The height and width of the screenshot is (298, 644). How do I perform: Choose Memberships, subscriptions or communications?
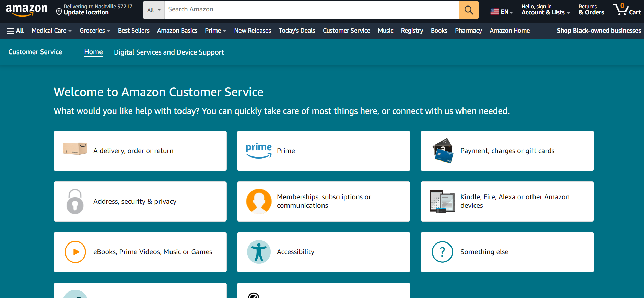click(324, 201)
